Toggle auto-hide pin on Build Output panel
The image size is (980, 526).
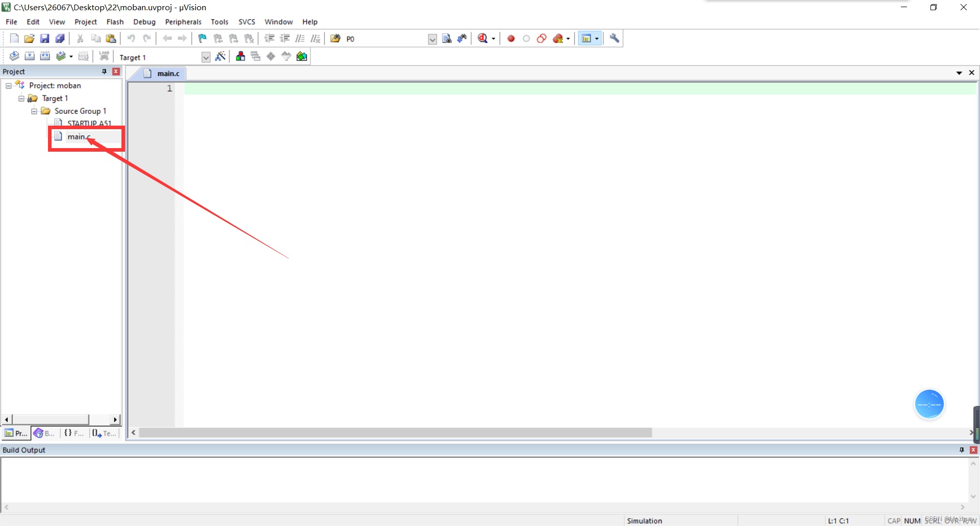(x=962, y=450)
